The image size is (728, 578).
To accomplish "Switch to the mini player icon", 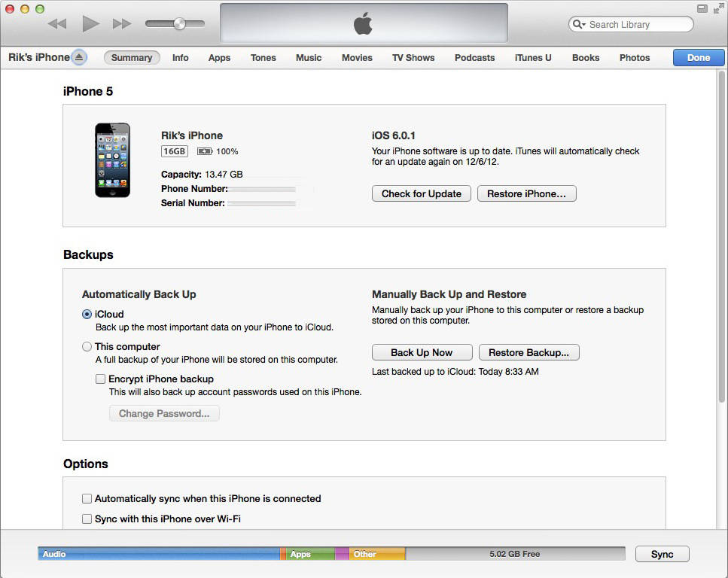I will [x=702, y=8].
